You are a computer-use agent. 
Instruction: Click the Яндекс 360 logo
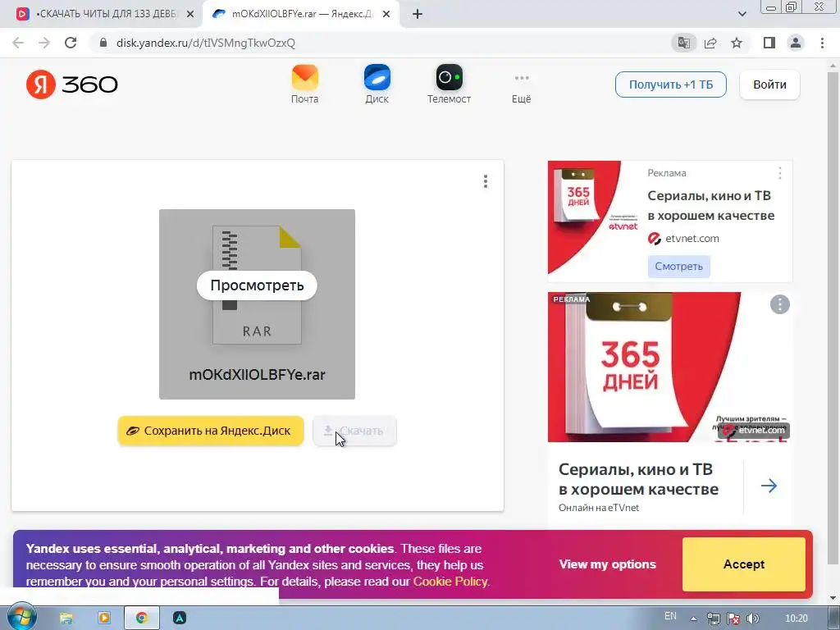[x=72, y=84]
